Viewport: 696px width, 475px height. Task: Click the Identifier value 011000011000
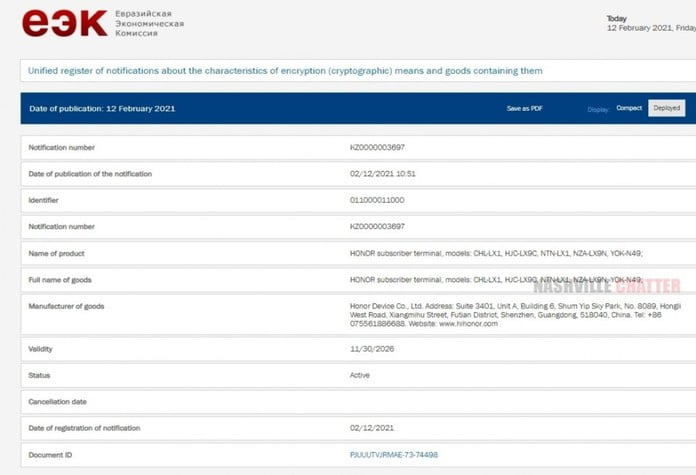[x=376, y=200]
